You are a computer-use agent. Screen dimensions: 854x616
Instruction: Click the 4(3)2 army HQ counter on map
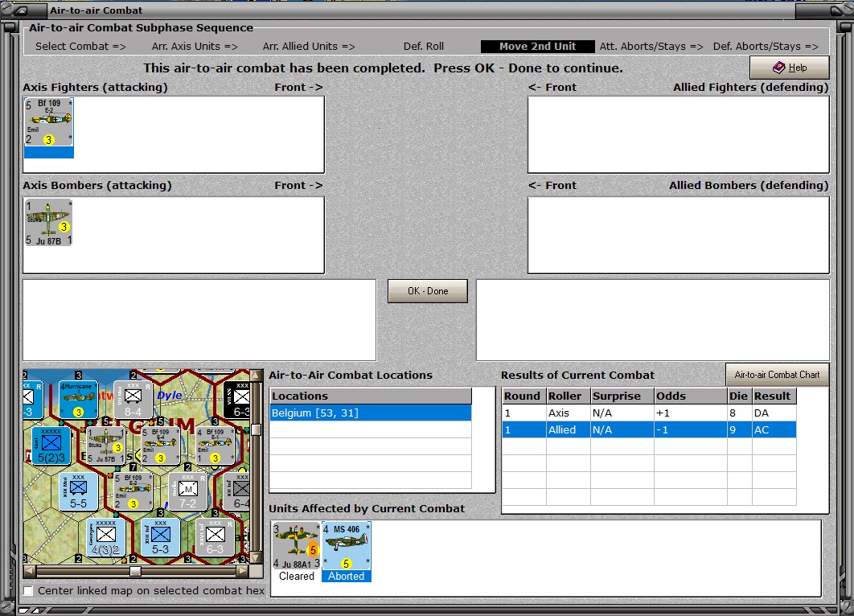(105, 537)
